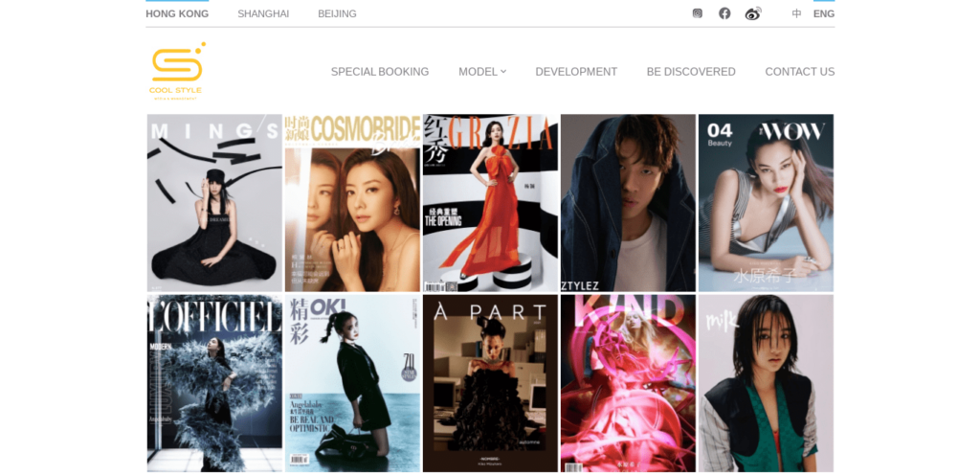Open the Development page
Image resolution: width=980 pixels, height=475 pixels.
[x=576, y=72]
